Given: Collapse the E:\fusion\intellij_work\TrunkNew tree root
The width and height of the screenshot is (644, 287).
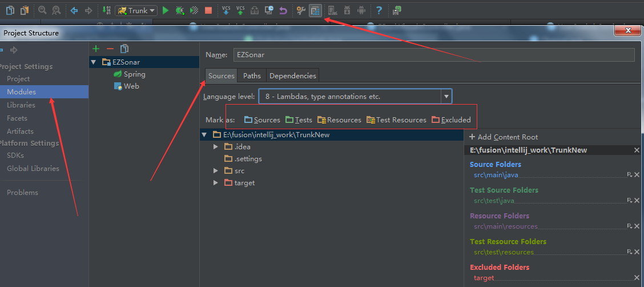Looking at the screenshot, I should click(x=204, y=134).
